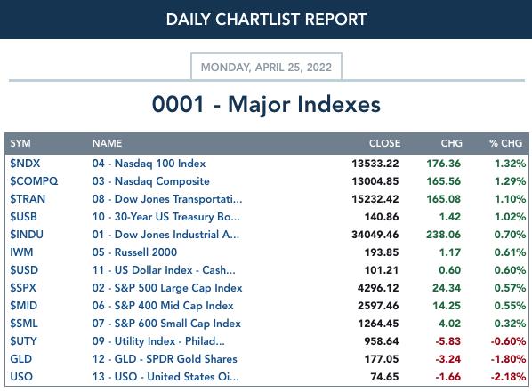The height and width of the screenshot is (392, 532).
Task: Click the $SPX symbol link
Action: point(23,288)
